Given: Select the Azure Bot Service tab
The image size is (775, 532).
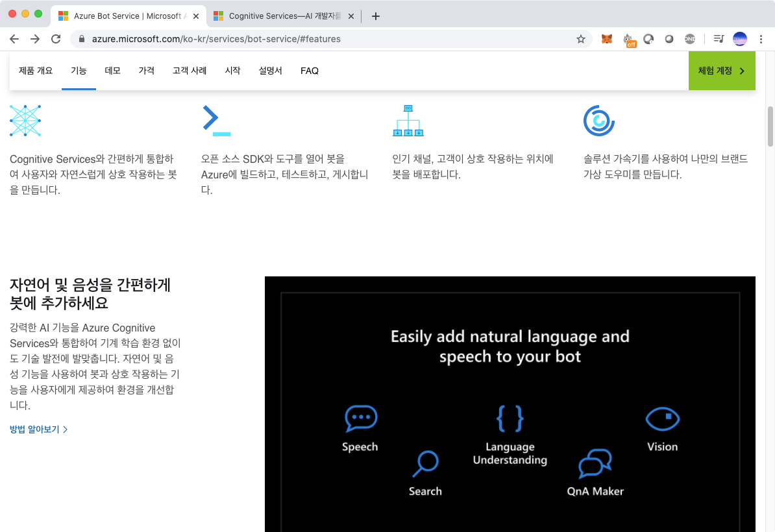Looking at the screenshot, I should pos(129,16).
